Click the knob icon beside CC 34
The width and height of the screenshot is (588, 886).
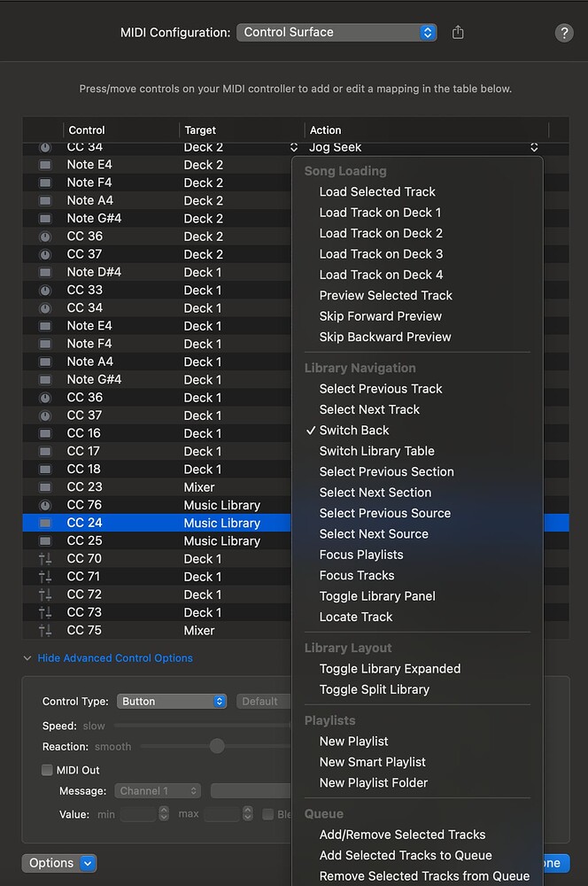pyautogui.click(x=44, y=147)
